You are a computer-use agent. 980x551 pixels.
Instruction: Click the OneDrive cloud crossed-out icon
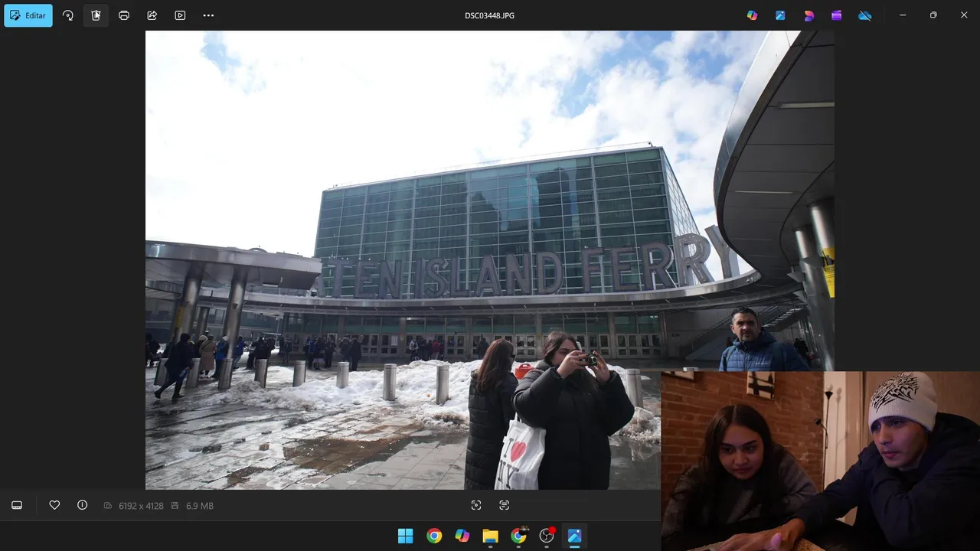(x=865, y=15)
